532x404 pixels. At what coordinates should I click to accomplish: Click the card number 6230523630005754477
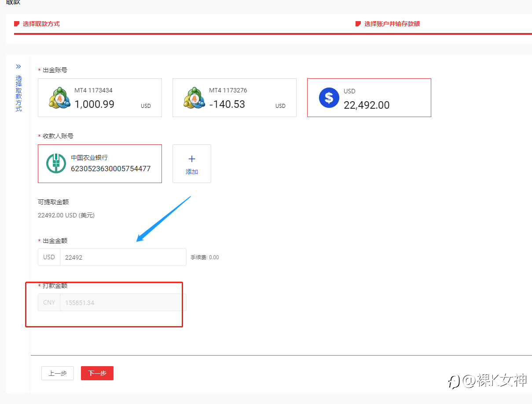[x=111, y=168]
